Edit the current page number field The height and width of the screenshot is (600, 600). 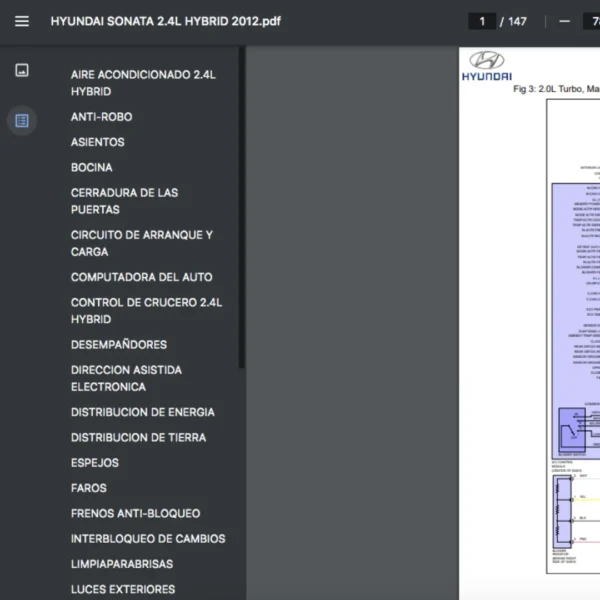(x=482, y=21)
